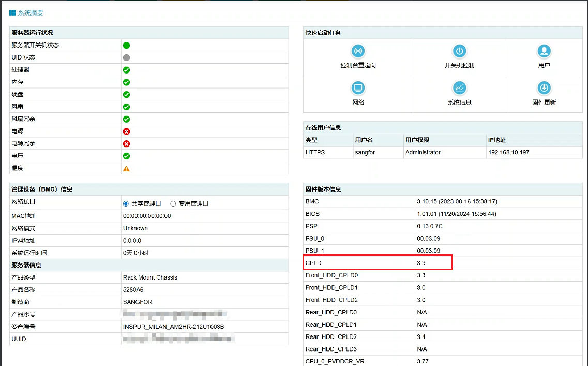Click the green power-on status indicator
This screenshot has height=366, width=588.
126,46
